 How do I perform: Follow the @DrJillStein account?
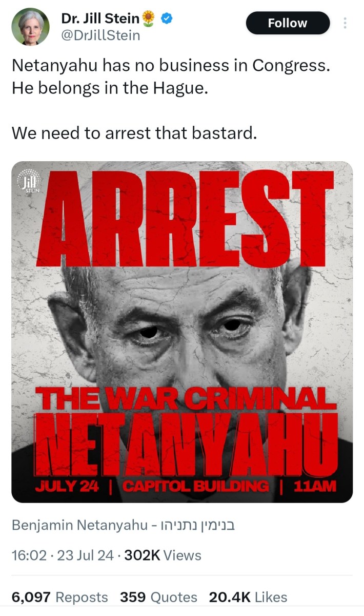tap(288, 23)
